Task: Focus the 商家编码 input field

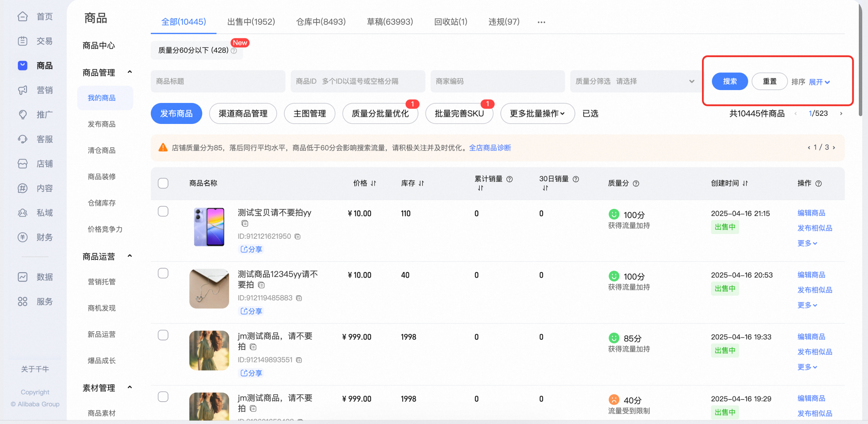Action: 498,81
